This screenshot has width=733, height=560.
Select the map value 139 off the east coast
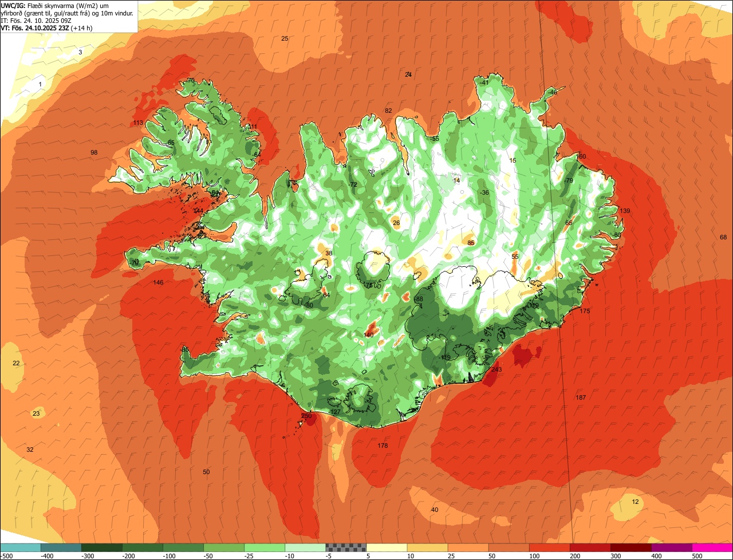(625, 211)
